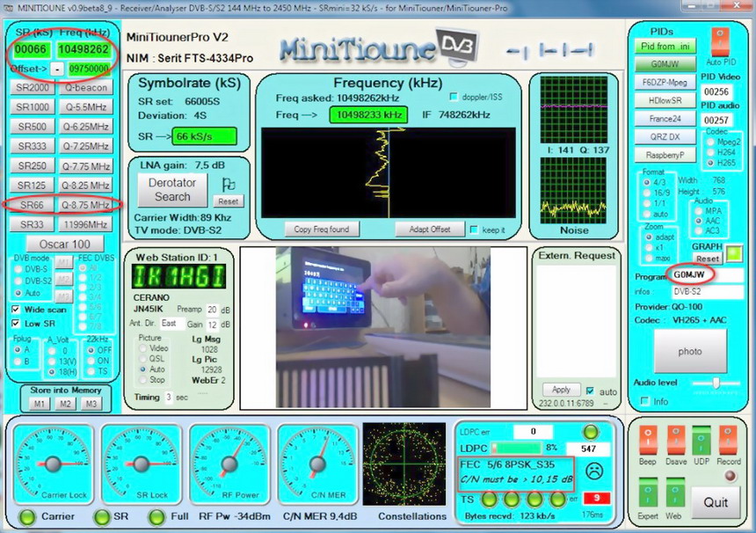Select the x1 zoom radio button

pyautogui.click(x=649, y=247)
